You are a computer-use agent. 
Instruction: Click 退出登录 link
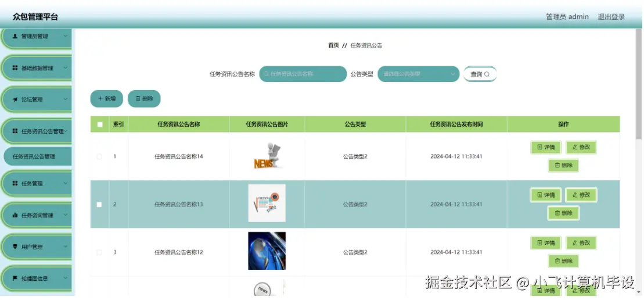pyautogui.click(x=611, y=17)
